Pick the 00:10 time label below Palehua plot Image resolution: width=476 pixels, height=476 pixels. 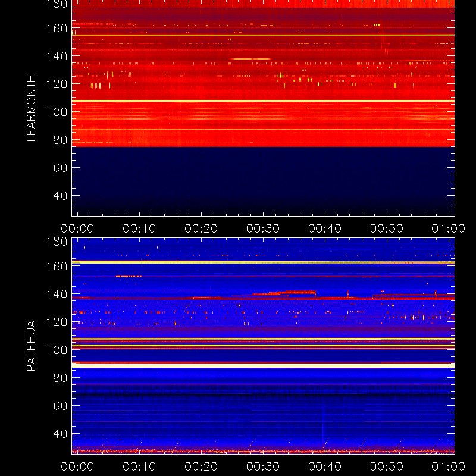(139, 466)
